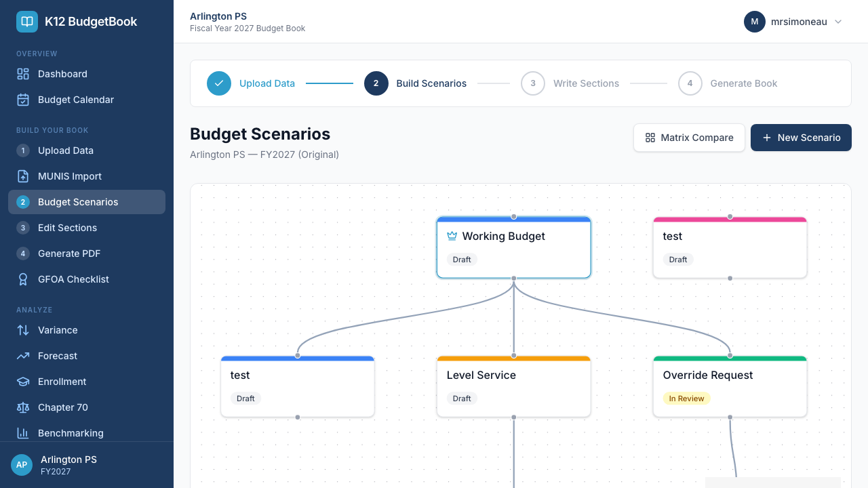Click the Budget Calendar icon
Image resolution: width=868 pixels, height=488 pixels.
pos(23,100)
